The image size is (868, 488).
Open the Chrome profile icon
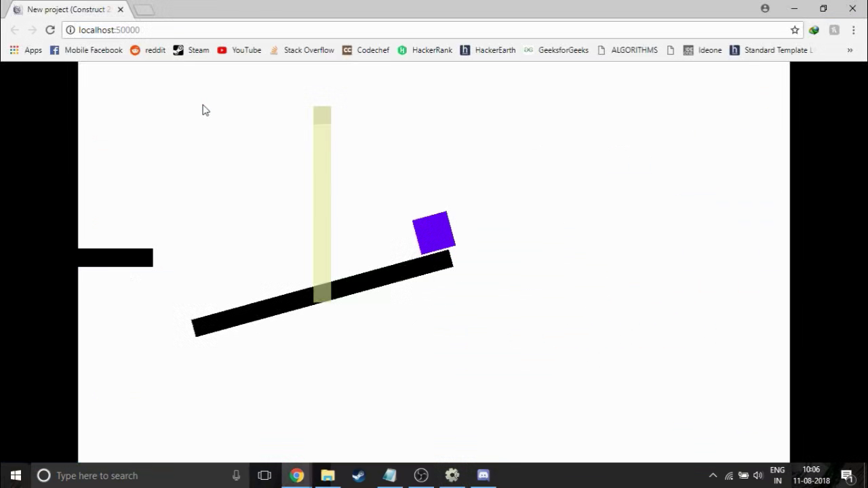[765, 9]
